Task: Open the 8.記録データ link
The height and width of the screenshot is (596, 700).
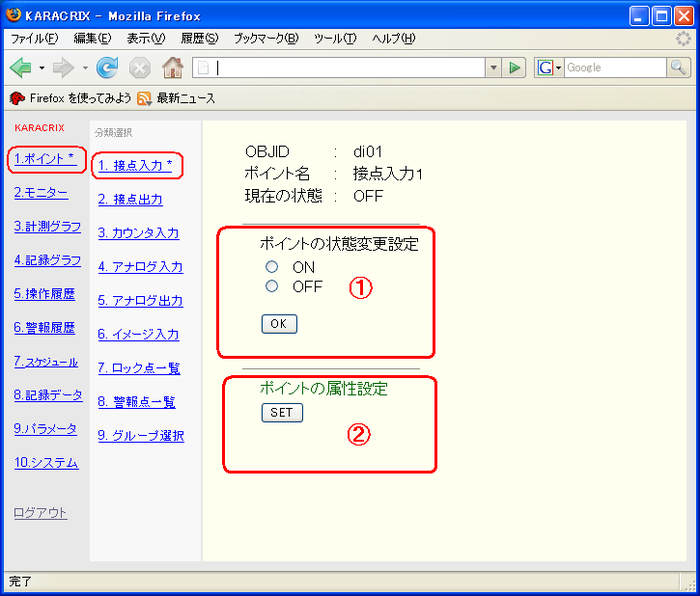Action: click(x=48, y=395)
